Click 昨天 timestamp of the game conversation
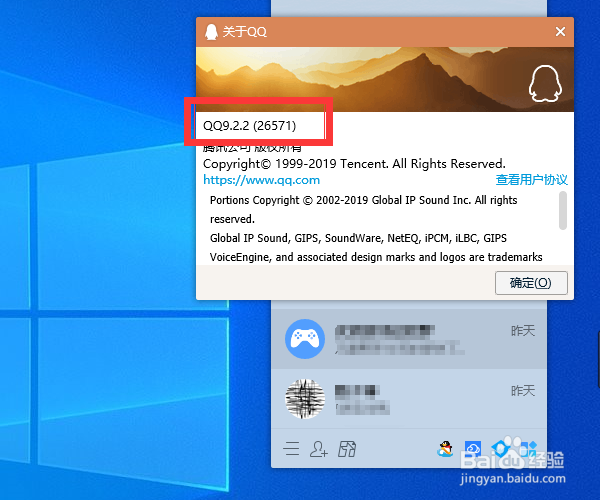600x500 pixels. (523, 331)
